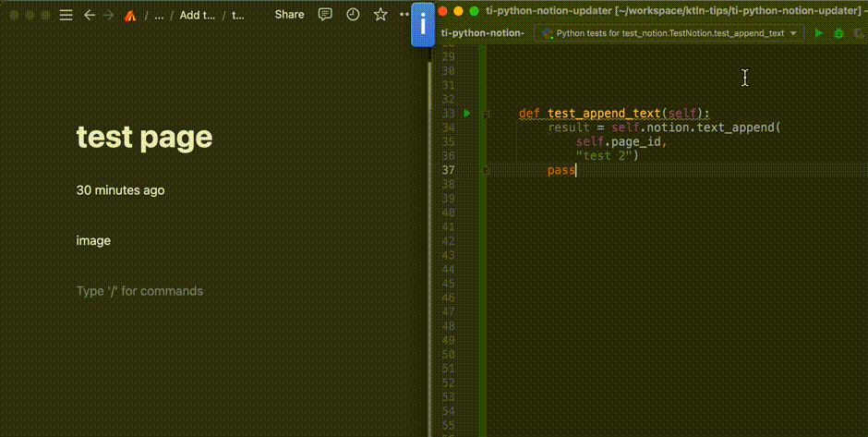Click the blue info badge
This screenshot has height=437, width=868.
click(x=423, y=25)
